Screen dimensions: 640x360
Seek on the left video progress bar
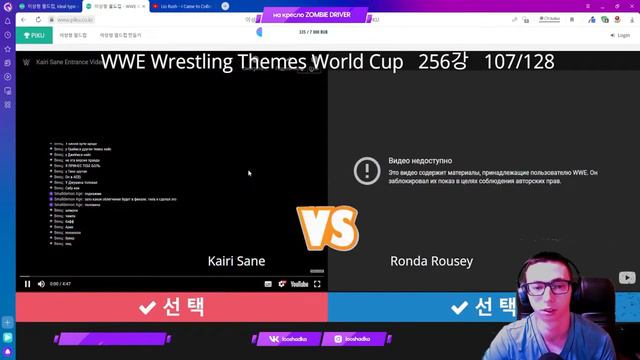[171, 277]
